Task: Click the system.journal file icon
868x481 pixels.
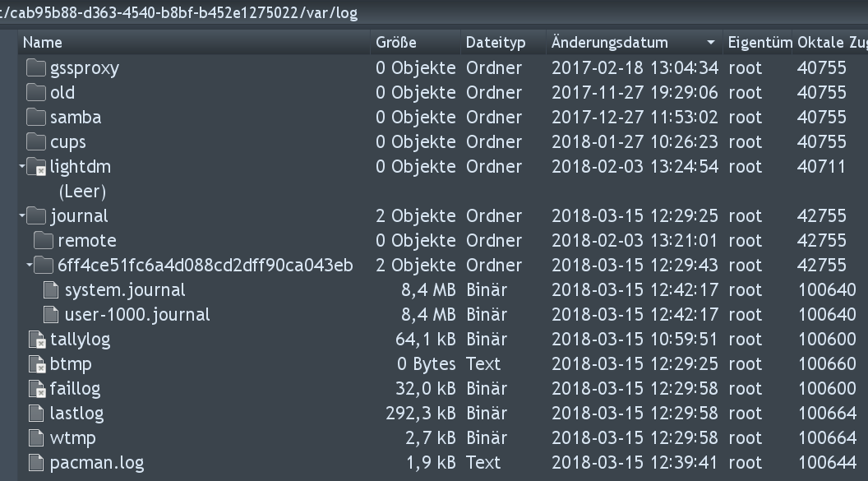Action: [51, 290]
